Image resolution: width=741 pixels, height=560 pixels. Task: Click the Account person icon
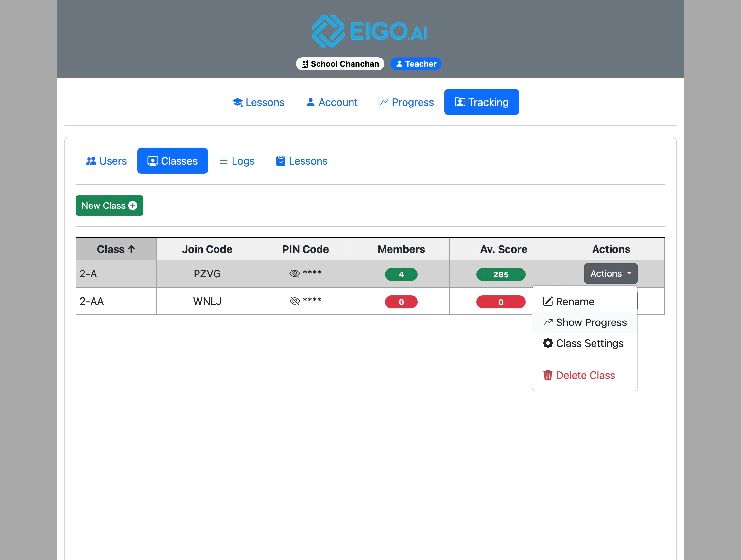pos(311,102)
